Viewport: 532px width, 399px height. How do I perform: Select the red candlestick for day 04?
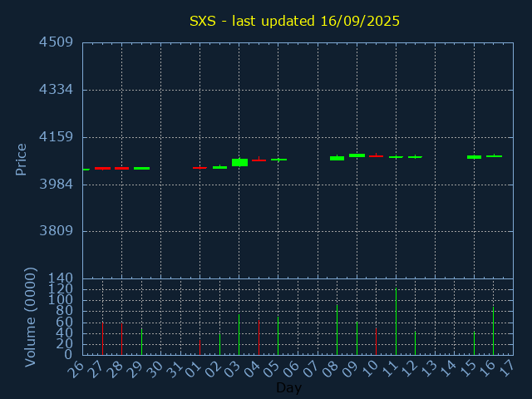259,160
